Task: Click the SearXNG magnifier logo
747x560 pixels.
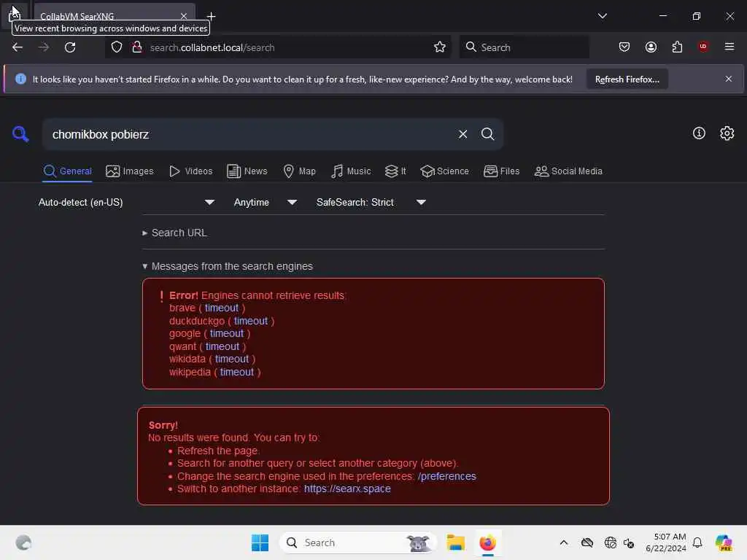Action: point(20,134)
